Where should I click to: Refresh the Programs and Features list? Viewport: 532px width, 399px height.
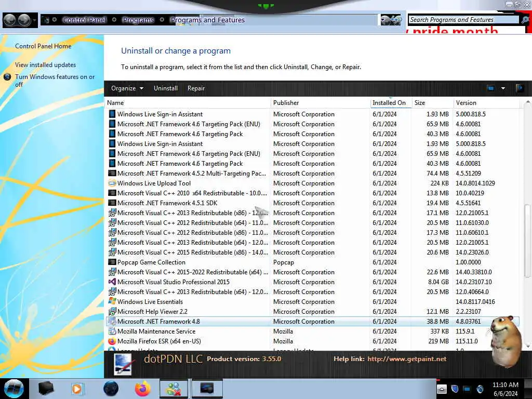tap(396, 20)
